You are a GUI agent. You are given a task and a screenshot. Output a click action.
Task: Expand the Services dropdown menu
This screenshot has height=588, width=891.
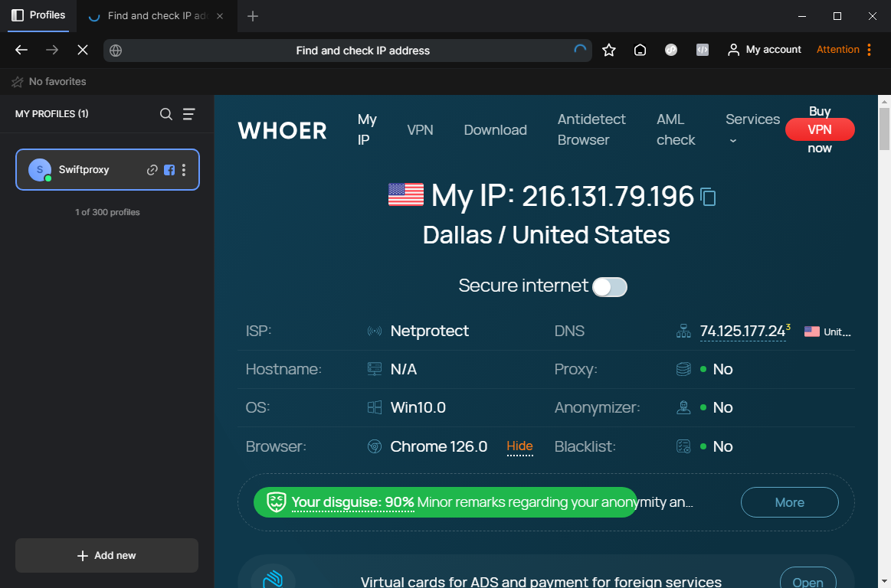[x=752, y=129]
